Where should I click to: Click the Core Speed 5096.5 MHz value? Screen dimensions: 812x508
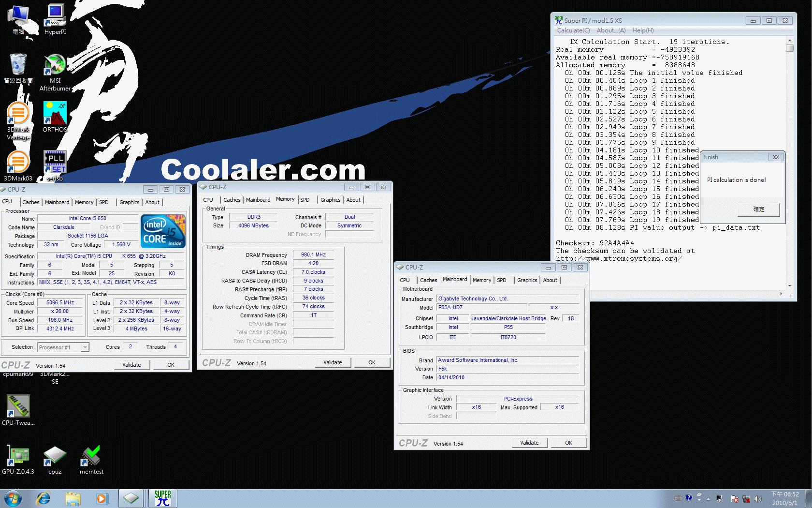pos(60,303)
